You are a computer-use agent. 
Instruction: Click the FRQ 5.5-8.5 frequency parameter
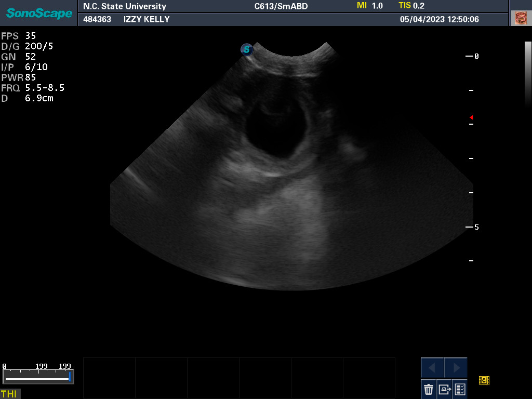point(33,88)
